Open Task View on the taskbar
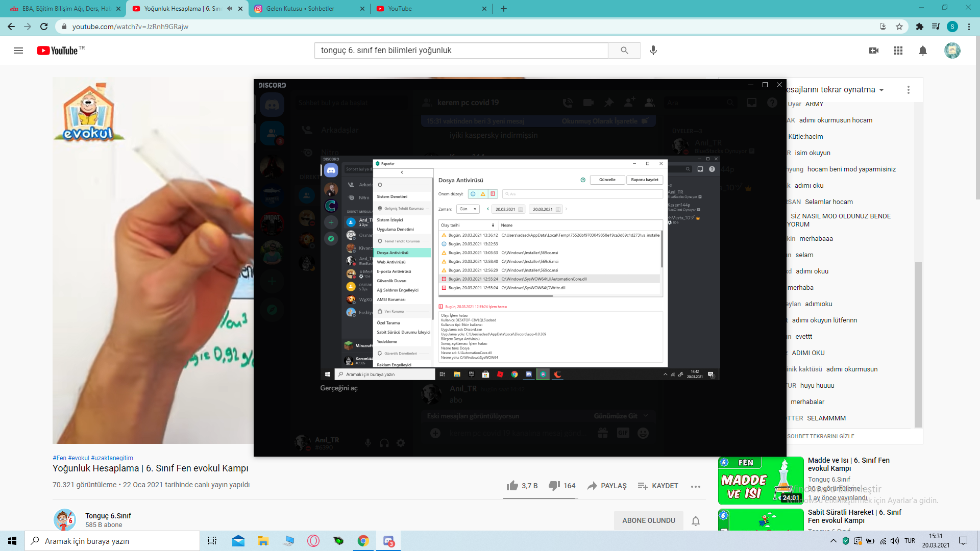 [x=212, y=541]
